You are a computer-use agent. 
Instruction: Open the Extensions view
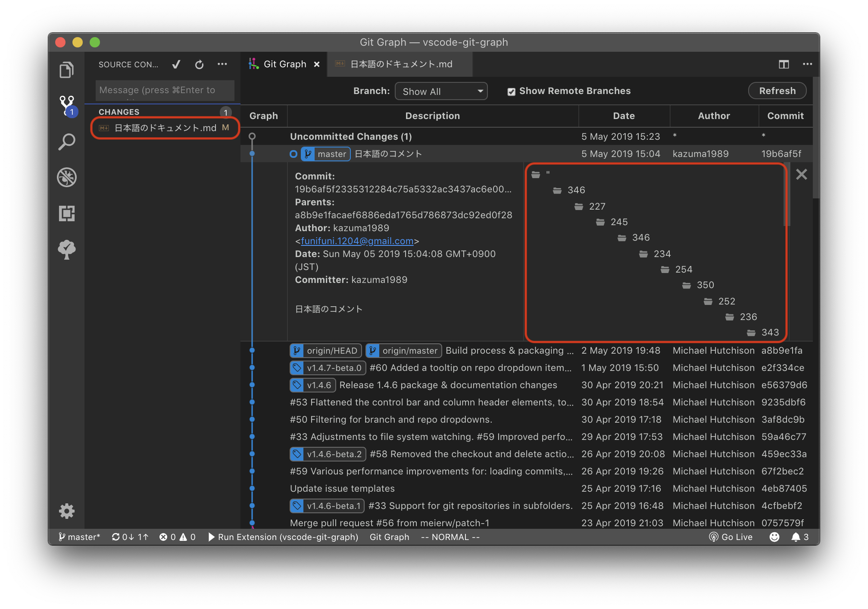(67, 213)
